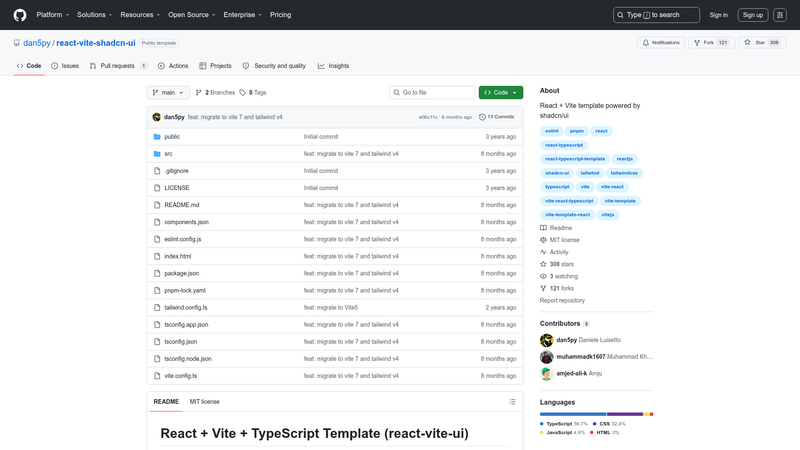Open the Enterprise dropdown
The height and width of the screenshot is (450, 800).
tap(242, 15)
